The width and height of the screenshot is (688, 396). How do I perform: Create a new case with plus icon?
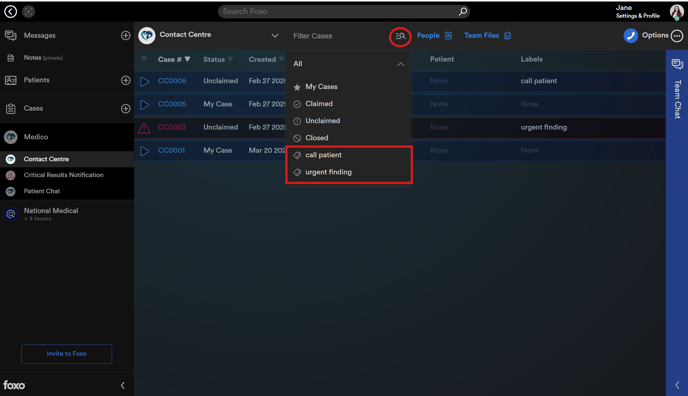coord(125,109)
